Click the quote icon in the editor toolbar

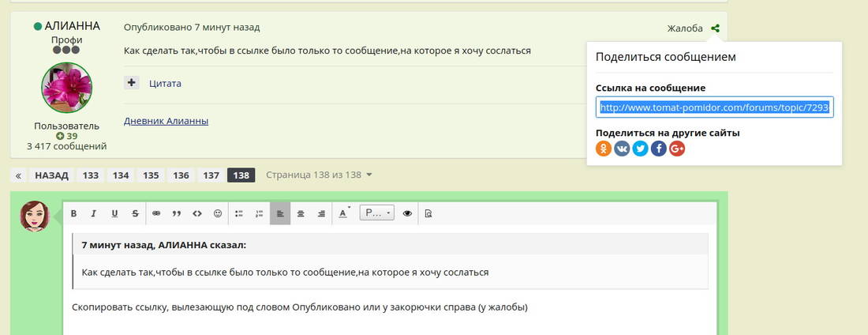pyautogui.click(x=176, y=213)
